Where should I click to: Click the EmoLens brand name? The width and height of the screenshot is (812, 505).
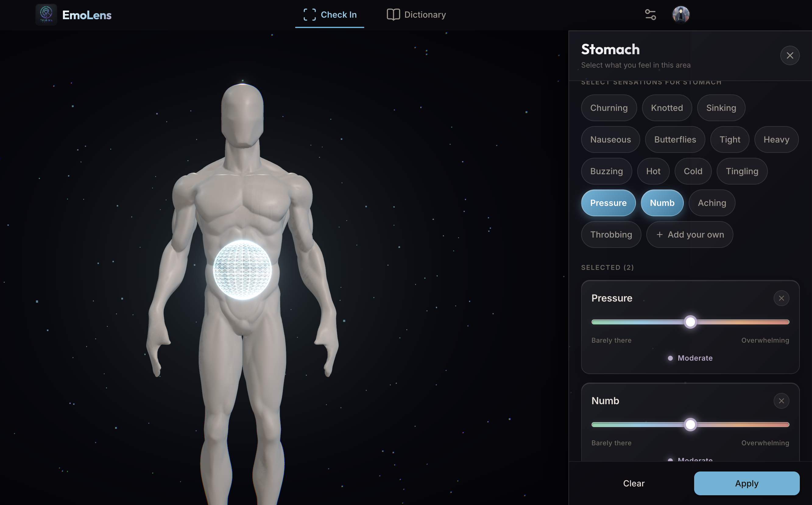(87, 15)
